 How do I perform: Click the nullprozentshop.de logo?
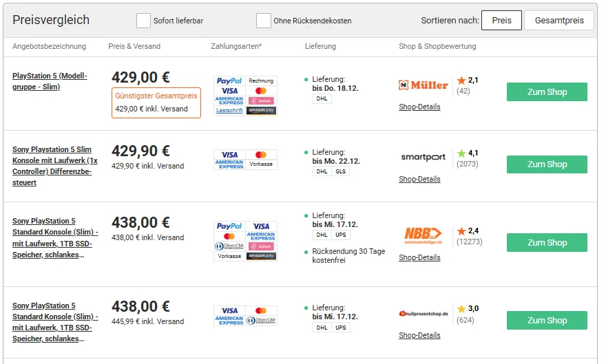pyautogui.click(x=423, y=314)
